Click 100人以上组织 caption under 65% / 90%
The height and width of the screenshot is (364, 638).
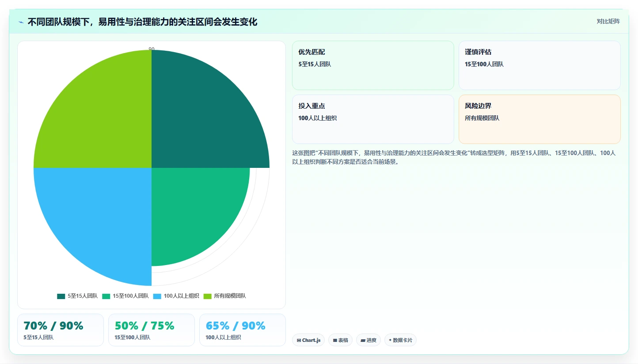[223, 337]
